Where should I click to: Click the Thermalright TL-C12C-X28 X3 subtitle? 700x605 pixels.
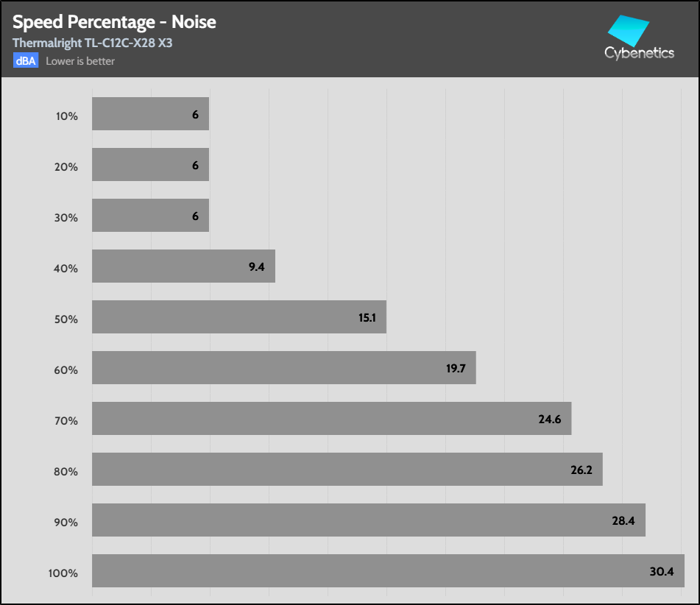(92, 43)
